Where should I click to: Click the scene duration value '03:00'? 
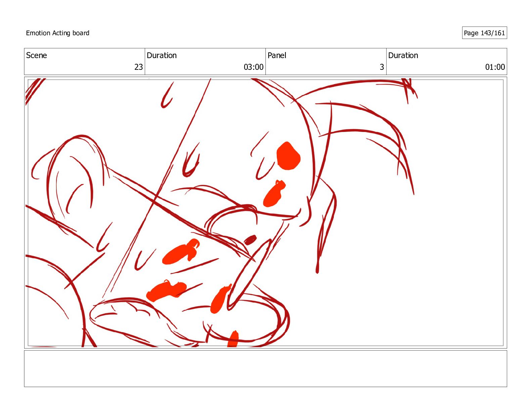254,67
